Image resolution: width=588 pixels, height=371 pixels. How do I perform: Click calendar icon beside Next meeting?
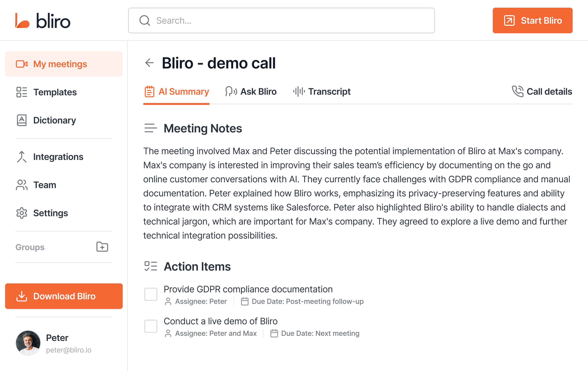(274, 333)
